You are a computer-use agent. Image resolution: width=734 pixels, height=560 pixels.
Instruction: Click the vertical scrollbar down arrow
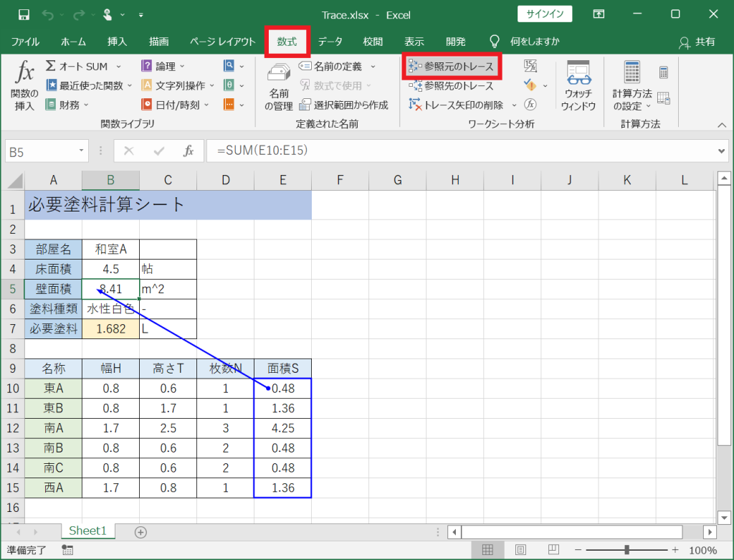[724, 518]
